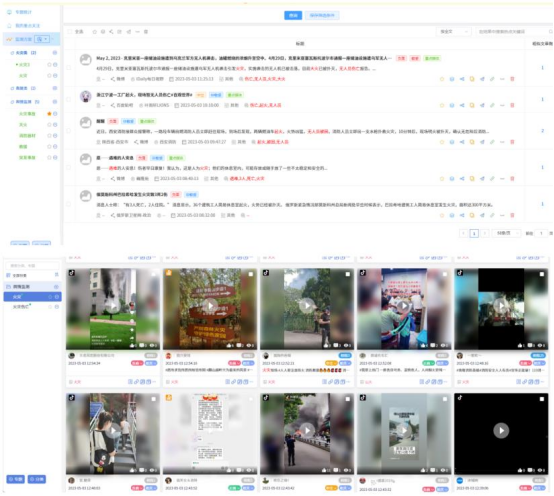Select the highlighted blue topic in lower sidebar

coord(33,297)
